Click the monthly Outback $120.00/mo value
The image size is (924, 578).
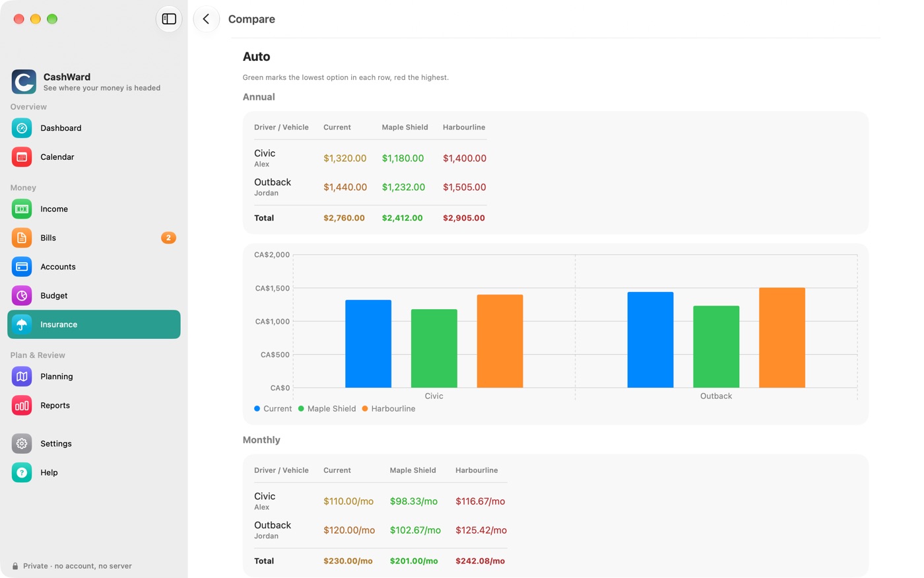349,530
